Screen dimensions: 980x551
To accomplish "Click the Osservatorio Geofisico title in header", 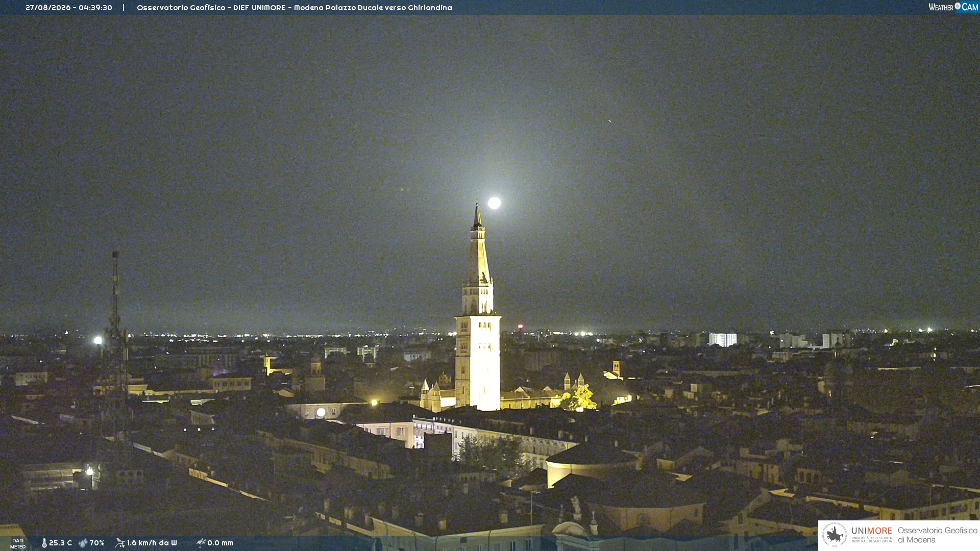I will point(181,8).
